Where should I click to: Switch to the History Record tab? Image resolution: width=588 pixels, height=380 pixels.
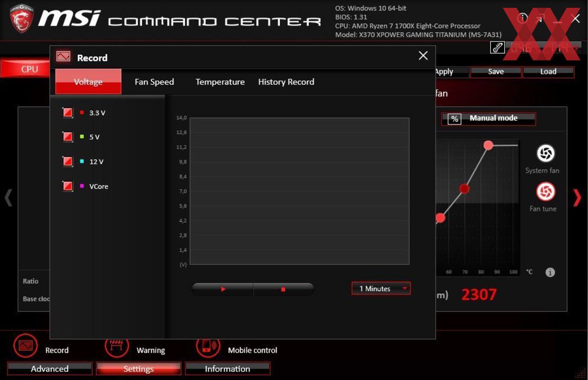[286, 82]
